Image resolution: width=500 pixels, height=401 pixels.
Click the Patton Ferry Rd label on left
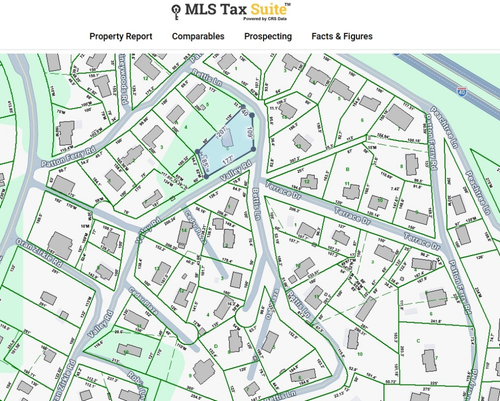(x=68, y=157)
